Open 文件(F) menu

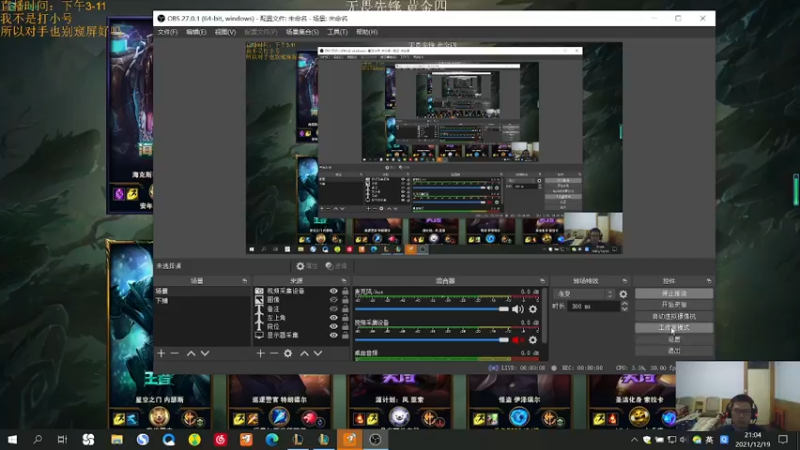(168, 32)
